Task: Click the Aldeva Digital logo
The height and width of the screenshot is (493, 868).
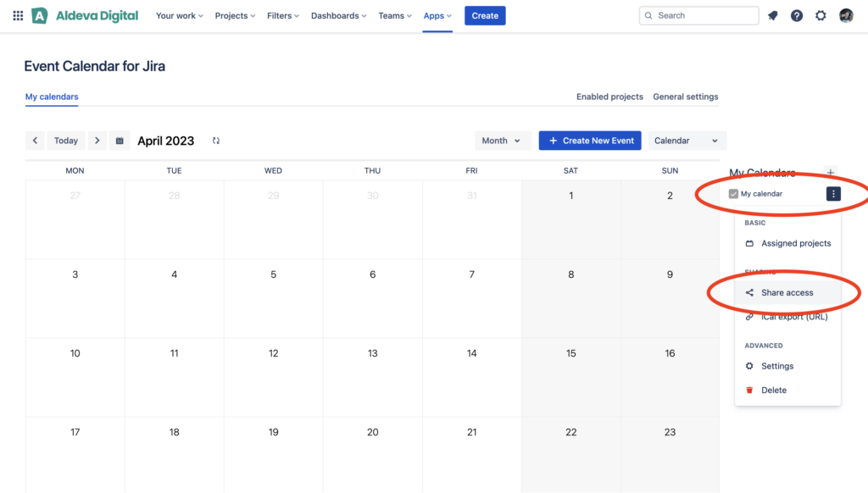Action: (85, 15)
